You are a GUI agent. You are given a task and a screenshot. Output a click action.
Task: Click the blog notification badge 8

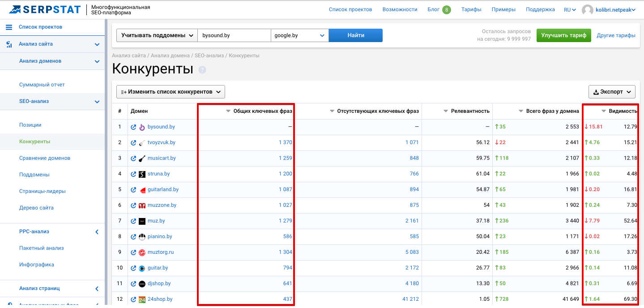(447, 10)
